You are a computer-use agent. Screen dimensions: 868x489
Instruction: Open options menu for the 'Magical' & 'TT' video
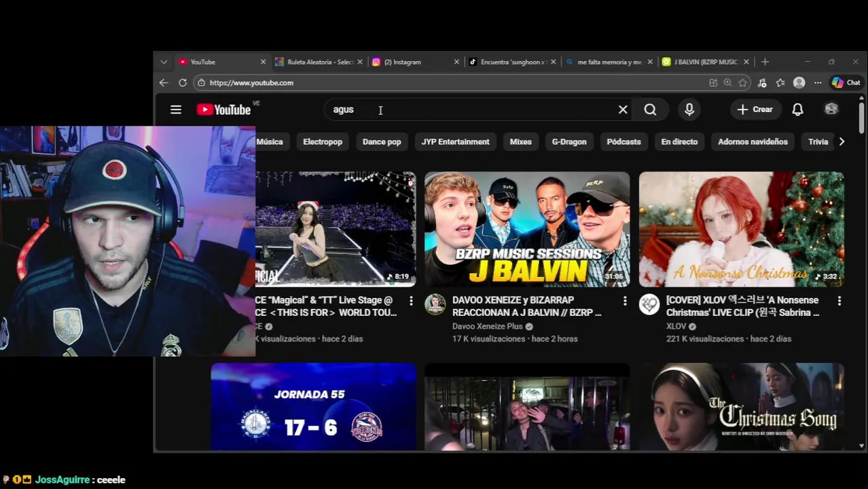411,300
